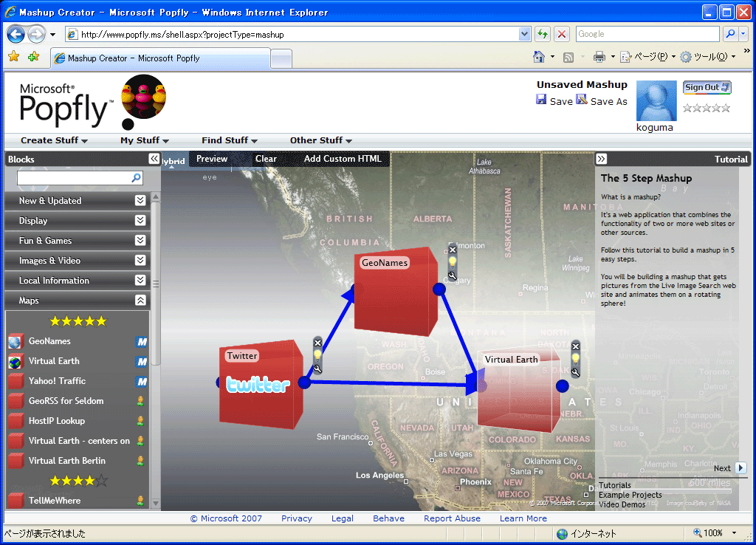Open the recent pages dropdown arrow

pyautogui.click(x=52, y=35)
